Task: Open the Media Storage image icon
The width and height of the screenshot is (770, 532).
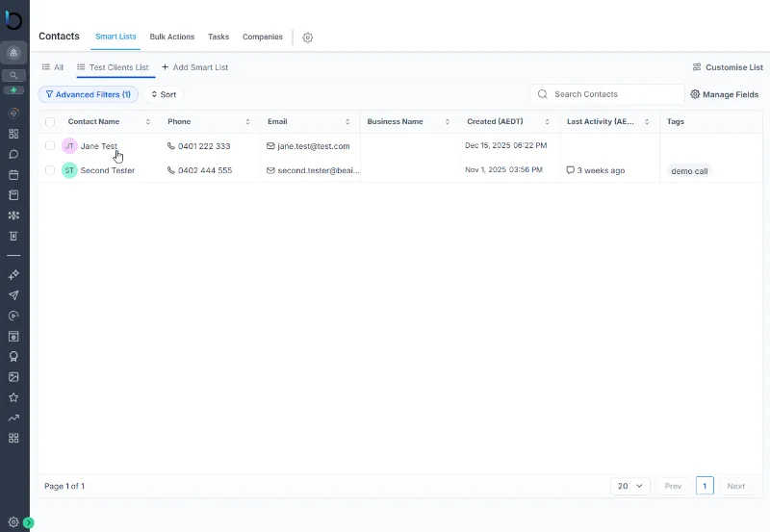Action: [13, 377]
